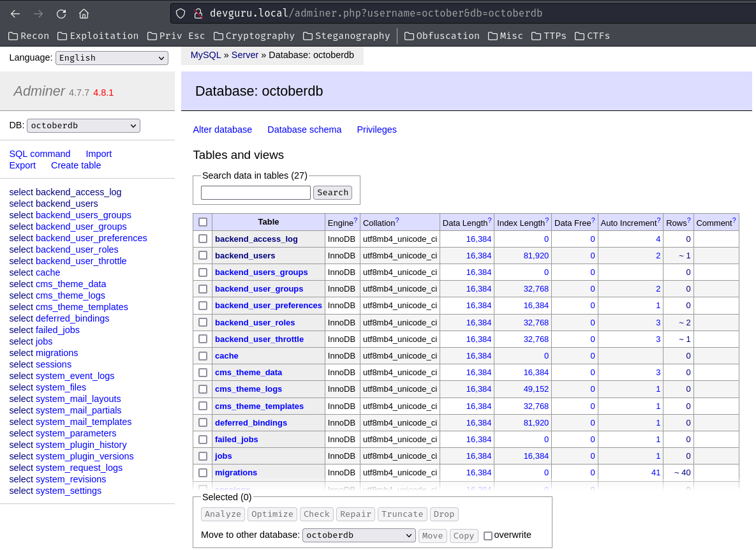Click the Server breadcrumb link
Viewport: 756px width, 550px height.
pyautogui.click(x=245, y=55)
